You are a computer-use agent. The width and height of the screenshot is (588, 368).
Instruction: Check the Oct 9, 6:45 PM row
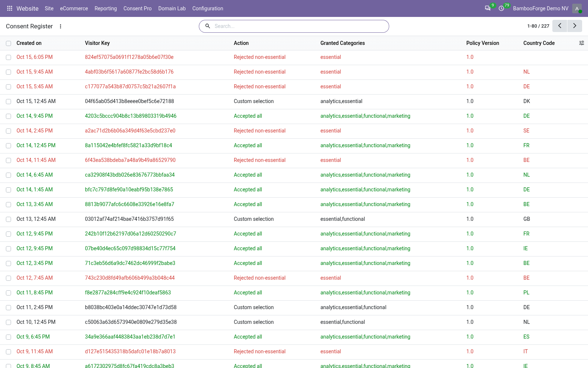[8, 337]
